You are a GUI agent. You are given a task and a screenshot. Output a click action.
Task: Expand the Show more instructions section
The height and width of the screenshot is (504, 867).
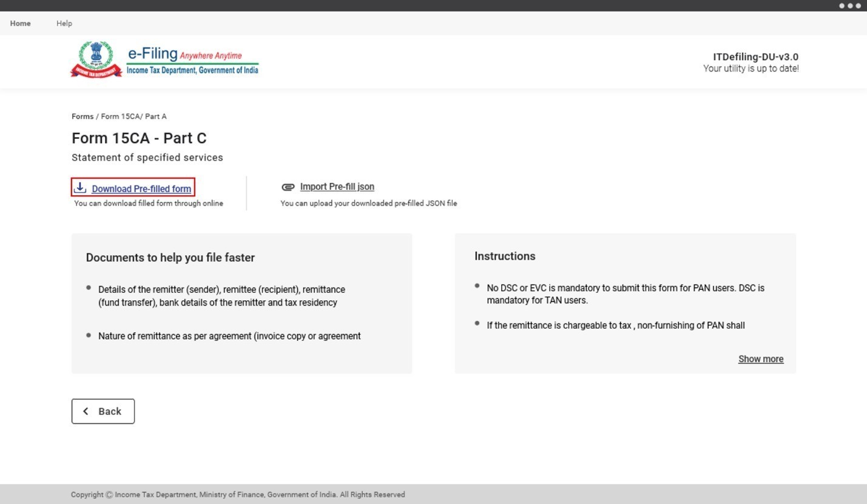pyautogui.click(x=760, y=358)
